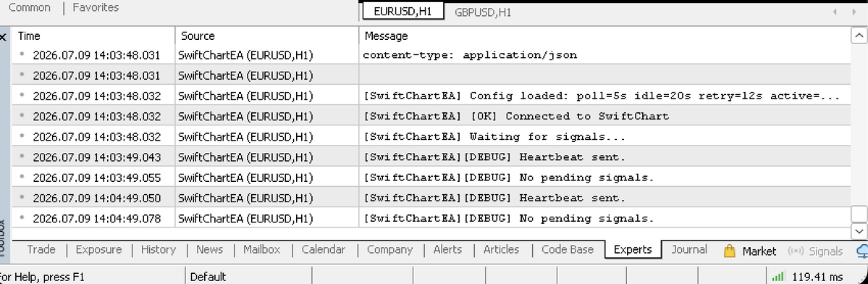Image resolution: width=868 pixels, height=284 pixels.
Task: Select the '[OK] Connected to SwiftChart' log message
Action: 516,116
